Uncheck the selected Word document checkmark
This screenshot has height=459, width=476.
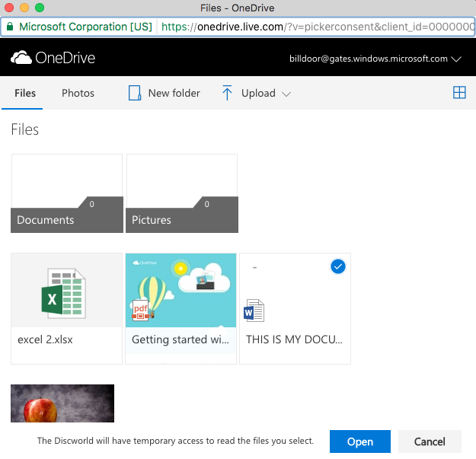pyautogui.click(x=338, y=266)
